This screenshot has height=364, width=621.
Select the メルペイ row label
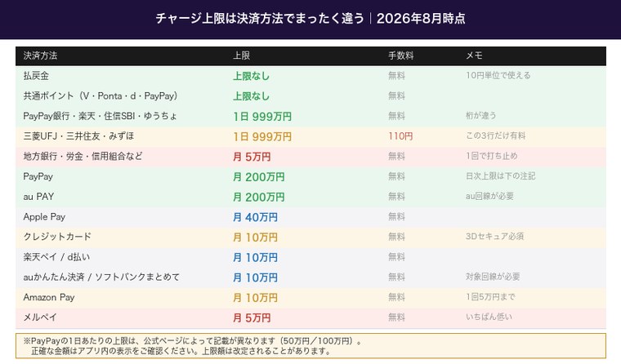tap(40, 317)
